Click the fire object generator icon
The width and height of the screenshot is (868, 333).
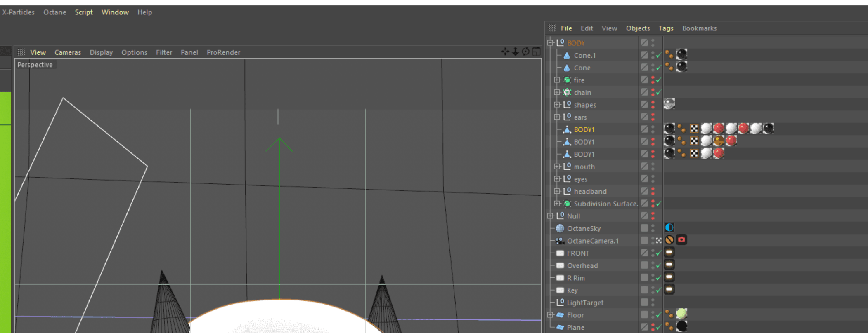pyautogui.click(x=567, y=80)
